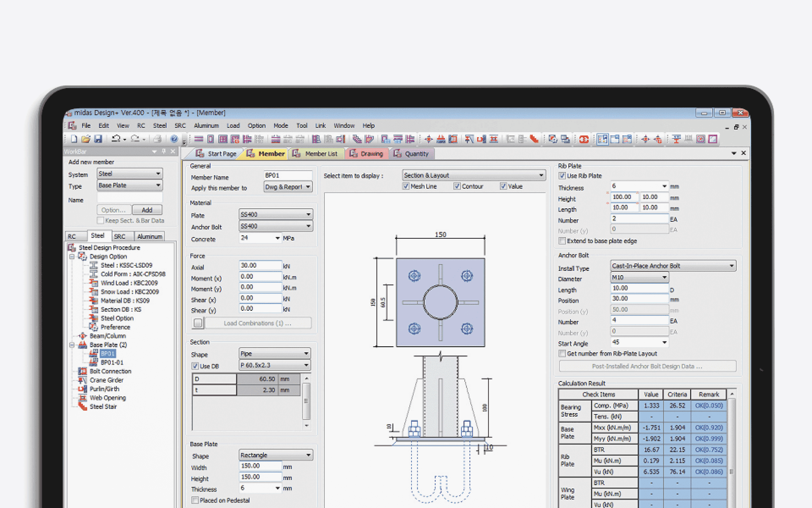Enable Extend to base plate edge
Screen dimensions: 812x508
[x=562, y=241]
